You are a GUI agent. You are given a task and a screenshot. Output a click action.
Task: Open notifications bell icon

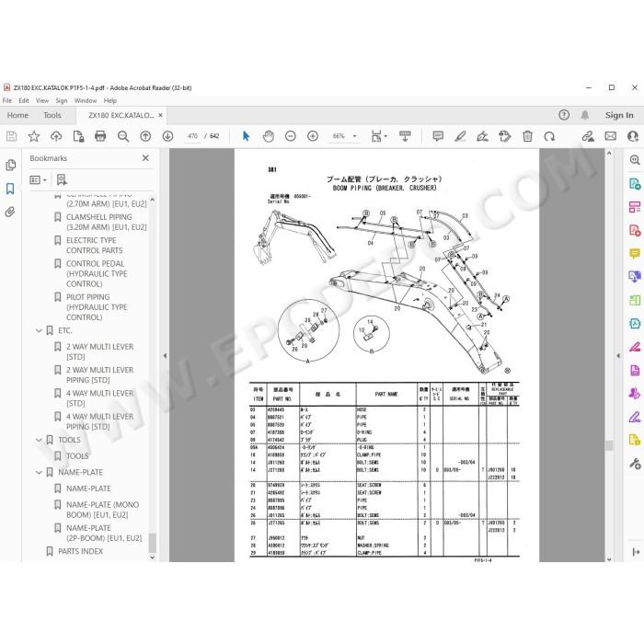[585, 115]
